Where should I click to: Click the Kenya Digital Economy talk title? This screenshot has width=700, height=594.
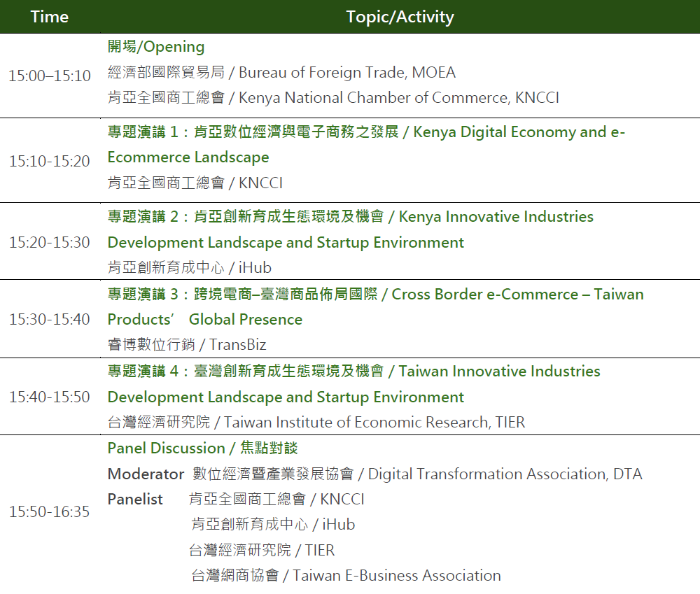[x=366, y=132]
